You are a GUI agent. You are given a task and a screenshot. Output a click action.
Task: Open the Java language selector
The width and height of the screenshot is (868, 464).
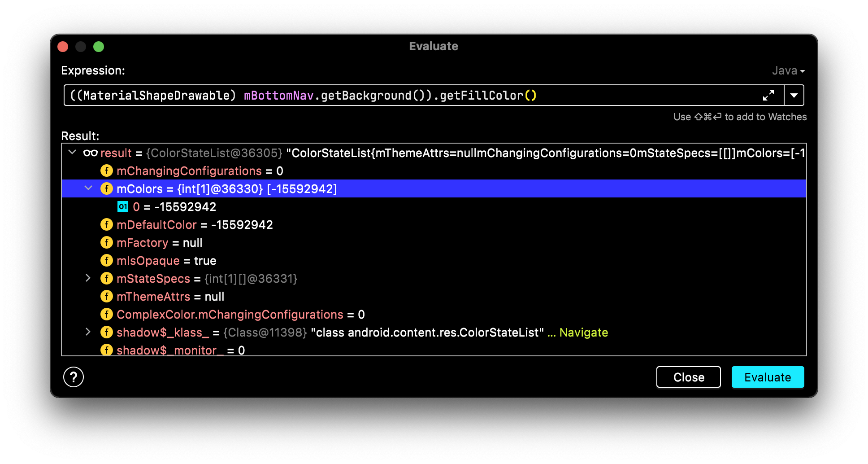(789, 70)
